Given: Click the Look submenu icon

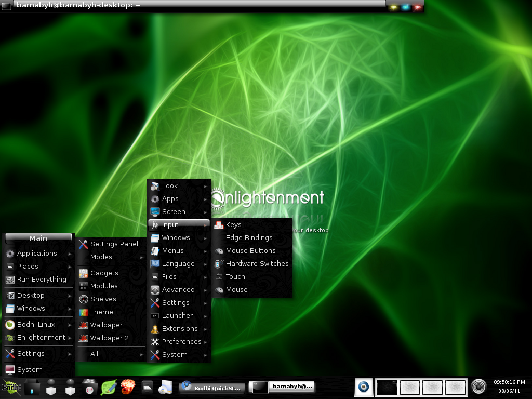Looking at the screenshot, I should 155,186.
